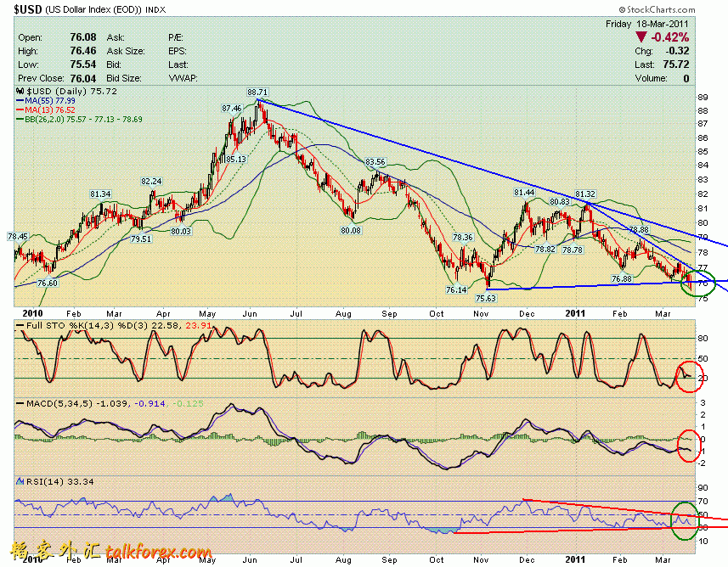Select the High value 76.46
The width and height of the screenshot is (728, 567).
coord(83,51)
